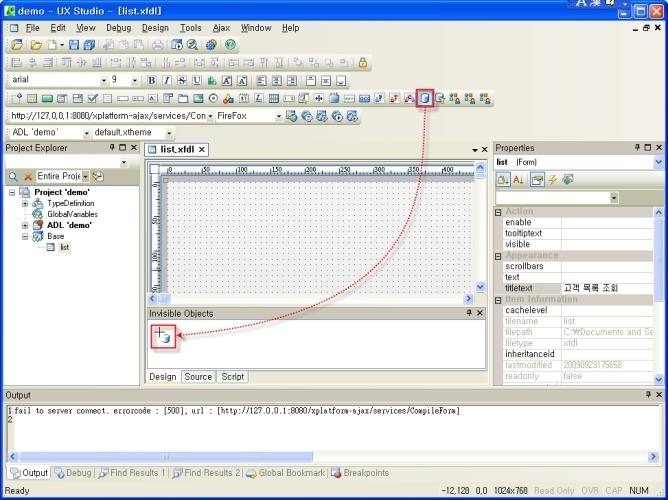Toggle align text center
Viewport: 668px width, 500px height.
(x=276, y=80)
